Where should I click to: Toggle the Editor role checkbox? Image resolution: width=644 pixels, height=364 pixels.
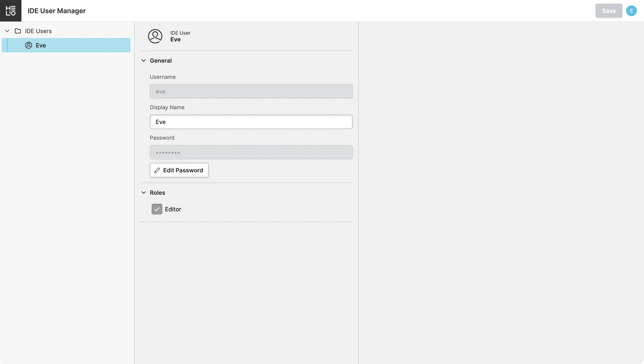(x=157, y=209)
